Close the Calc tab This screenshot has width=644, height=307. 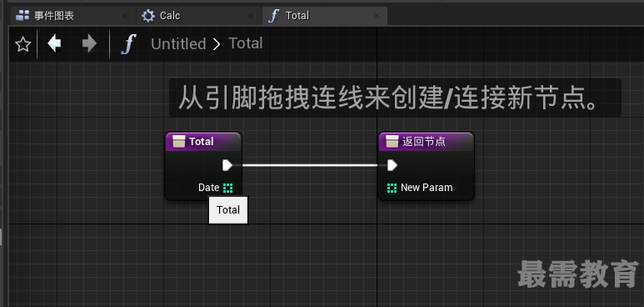[x=251, y=16]
